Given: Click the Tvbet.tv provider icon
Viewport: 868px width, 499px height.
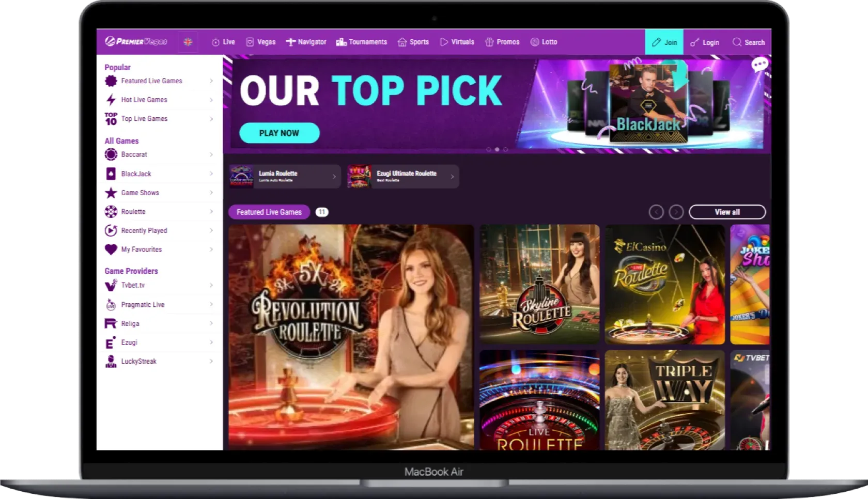Looking at the screenshot, I should [x=111, y=285].
